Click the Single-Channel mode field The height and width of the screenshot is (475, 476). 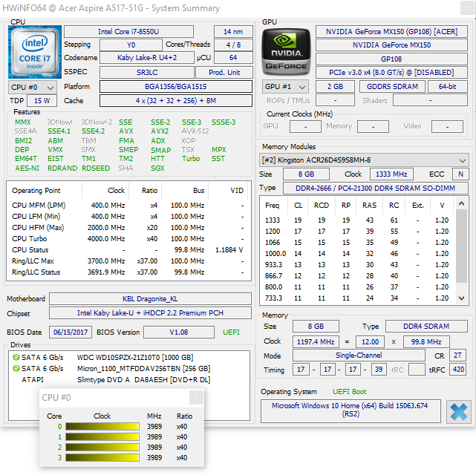coord(359,356)
